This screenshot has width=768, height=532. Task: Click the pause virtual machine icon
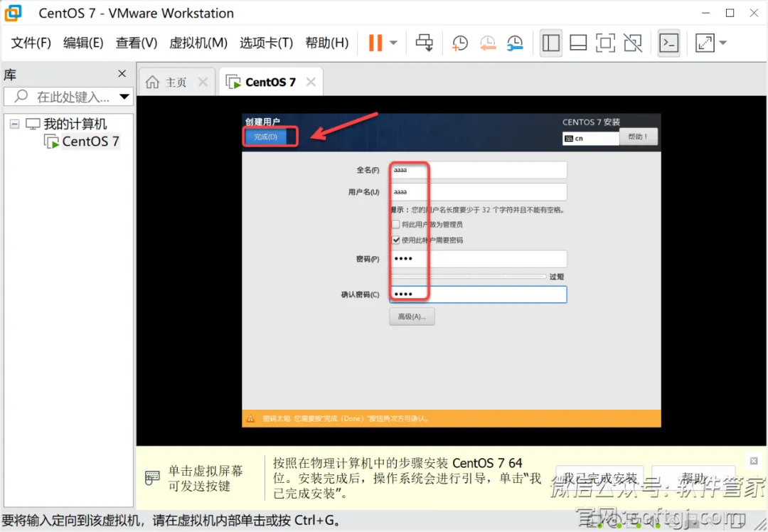coord(375,43)
